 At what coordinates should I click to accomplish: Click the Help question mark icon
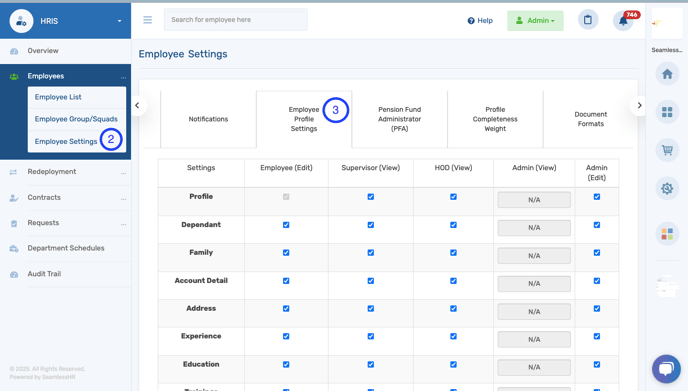(471, 21)
